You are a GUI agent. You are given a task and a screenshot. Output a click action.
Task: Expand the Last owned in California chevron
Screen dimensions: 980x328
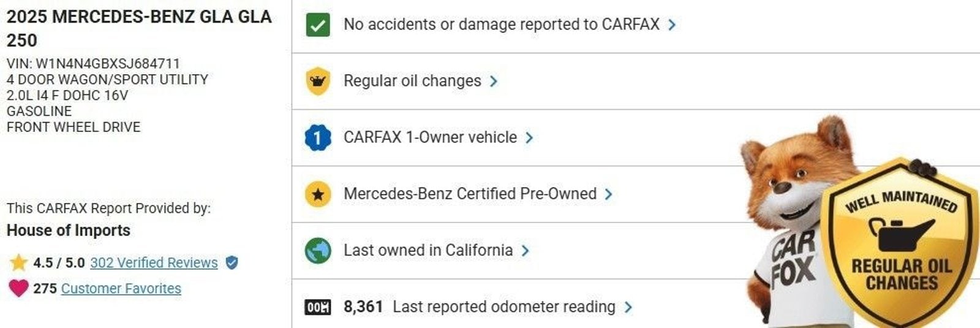coord(525,251)
